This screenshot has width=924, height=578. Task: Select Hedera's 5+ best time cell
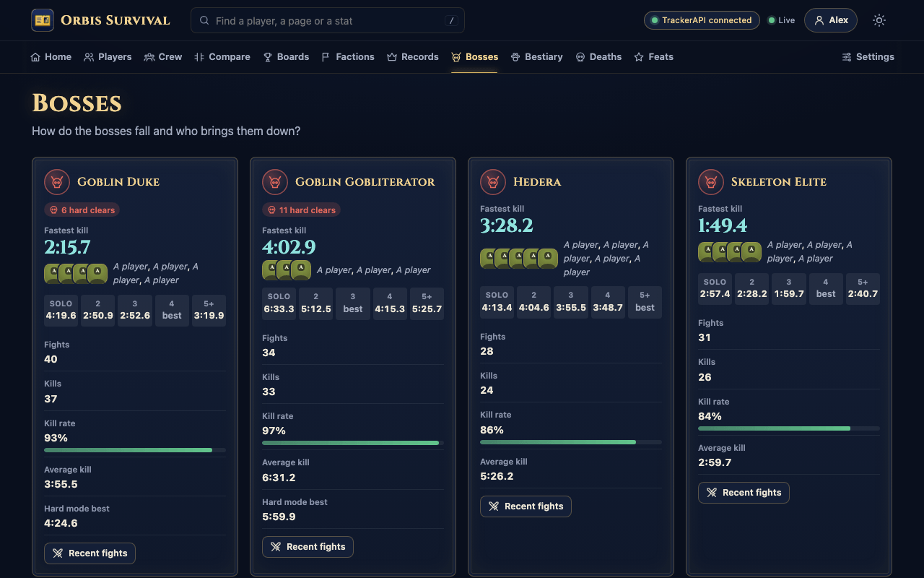point(645,302)
